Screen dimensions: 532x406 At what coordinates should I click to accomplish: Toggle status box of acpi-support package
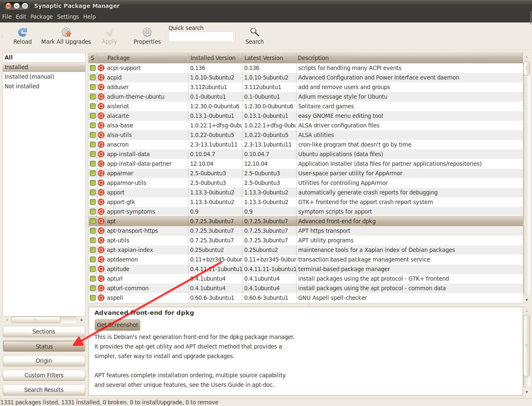click(x=93, y=68)
